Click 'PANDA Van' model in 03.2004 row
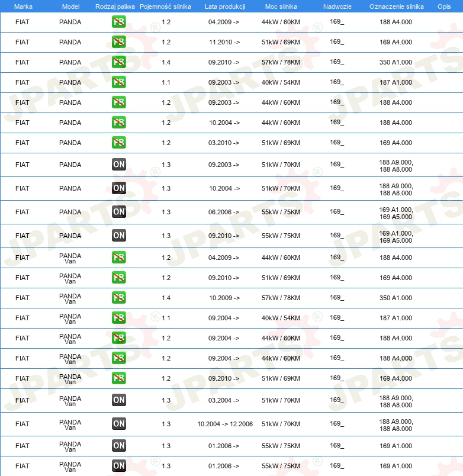463x476 pixels. 70,401
